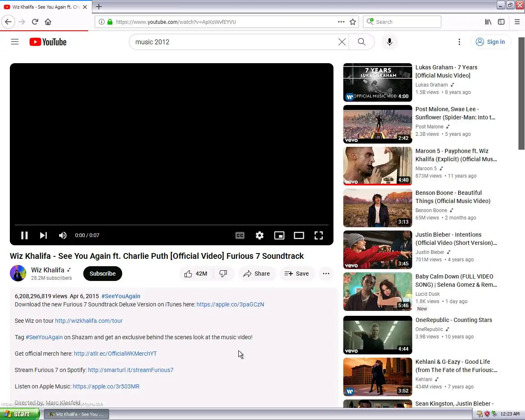525x420 pixels.
Task: Open the YouTube hamburger guide menu
Action: pos(15,42)
